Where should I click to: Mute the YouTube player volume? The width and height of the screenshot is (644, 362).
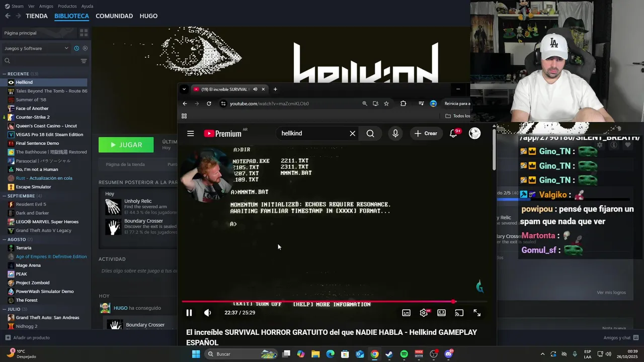[208, 313]
